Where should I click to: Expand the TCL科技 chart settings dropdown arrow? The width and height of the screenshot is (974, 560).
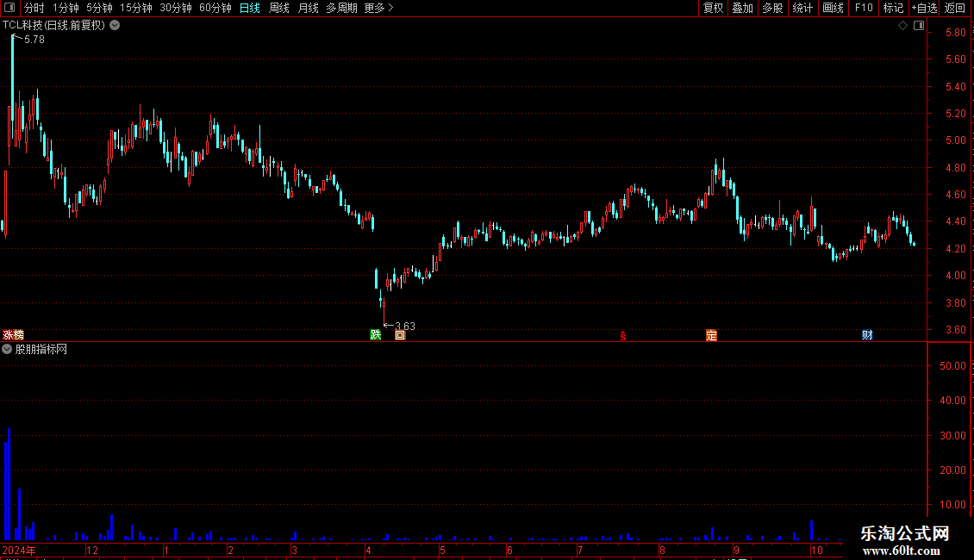click(115, 26)
